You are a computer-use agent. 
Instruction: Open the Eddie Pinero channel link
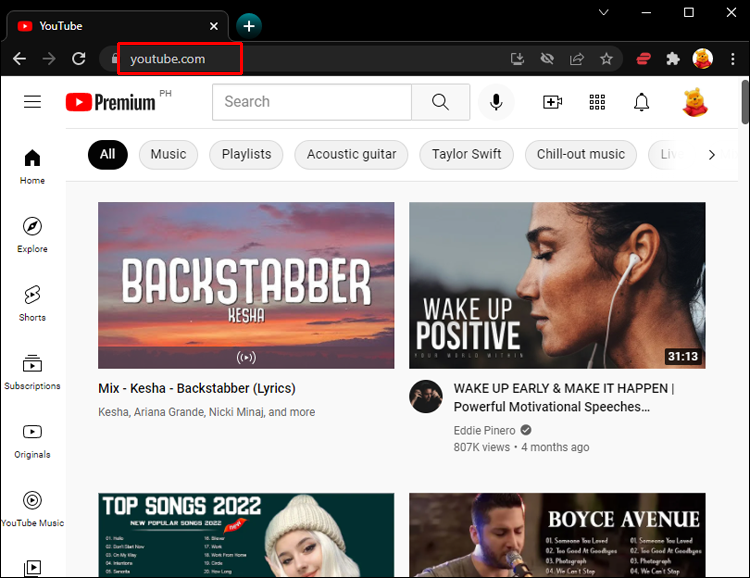[484, 430]
